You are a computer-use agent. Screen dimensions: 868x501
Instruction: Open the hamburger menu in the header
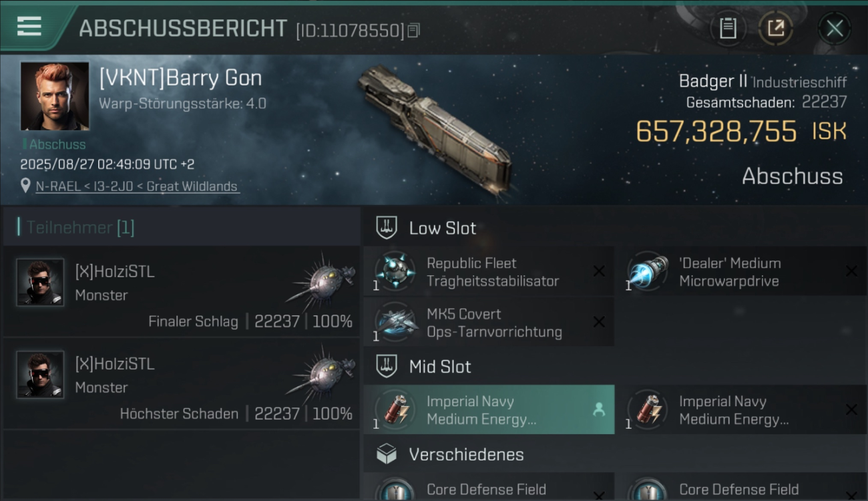click(29, 27)
